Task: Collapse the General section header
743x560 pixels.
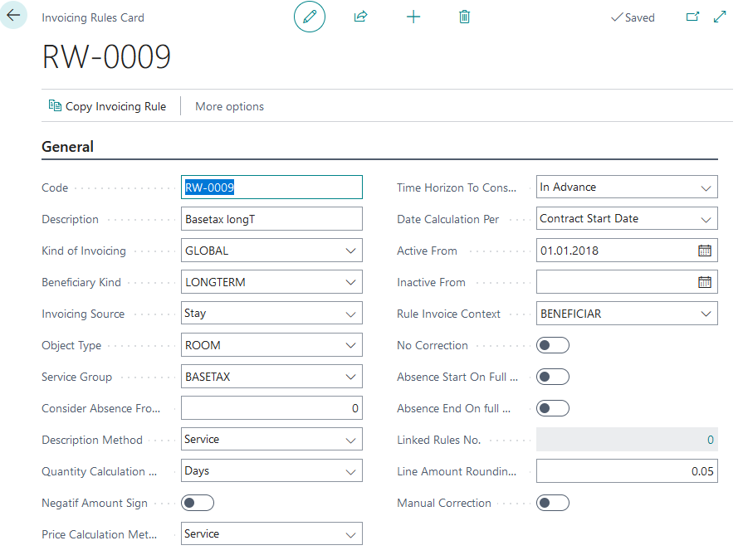Action: point(68,147)
